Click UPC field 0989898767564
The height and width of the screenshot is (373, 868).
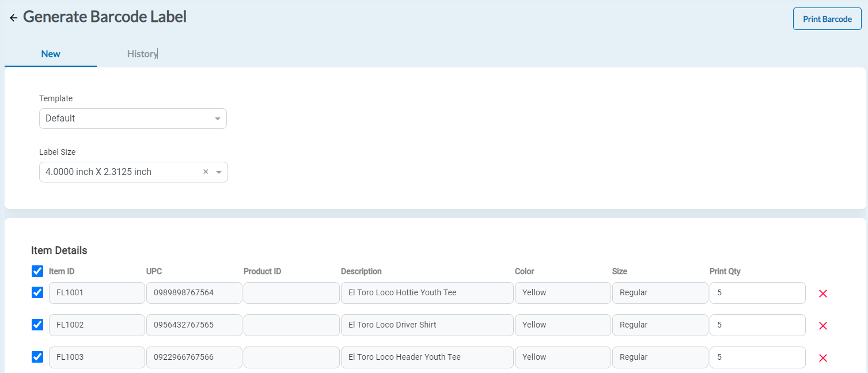point(194,293)
